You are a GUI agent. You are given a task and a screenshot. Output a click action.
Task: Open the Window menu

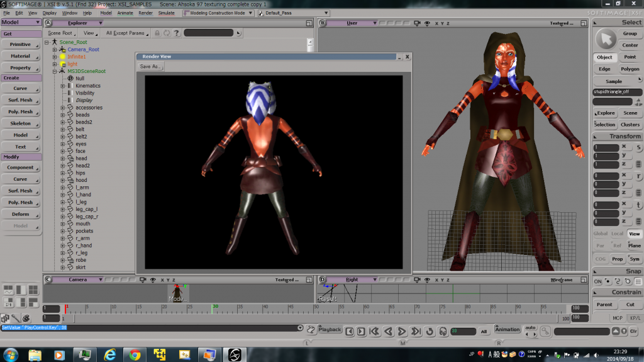tap(69, 13)
